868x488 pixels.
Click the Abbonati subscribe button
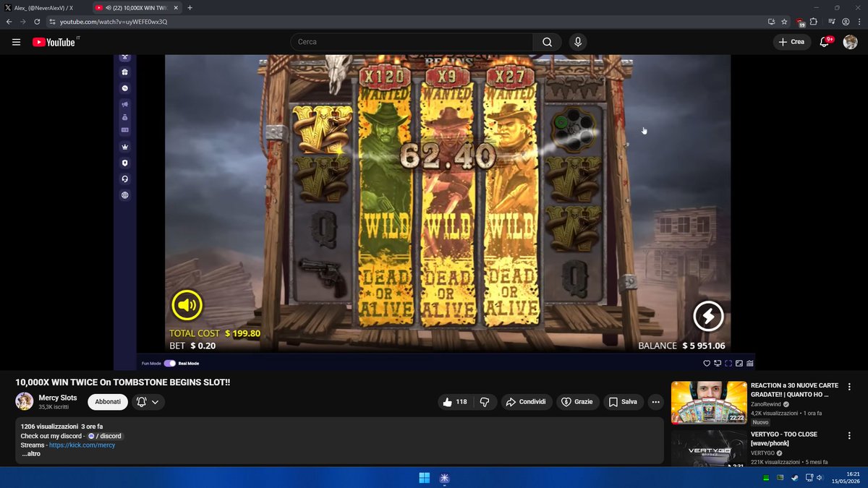(108, 402)
